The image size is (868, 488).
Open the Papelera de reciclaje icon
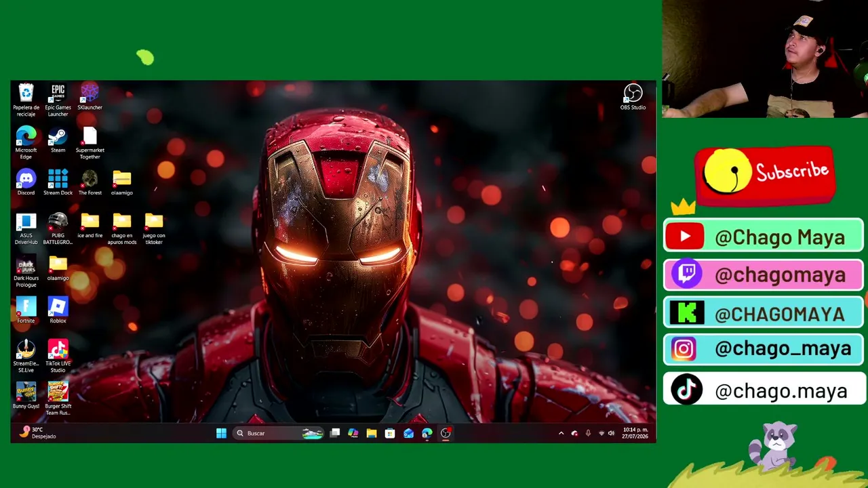click(x=26, y=100)
